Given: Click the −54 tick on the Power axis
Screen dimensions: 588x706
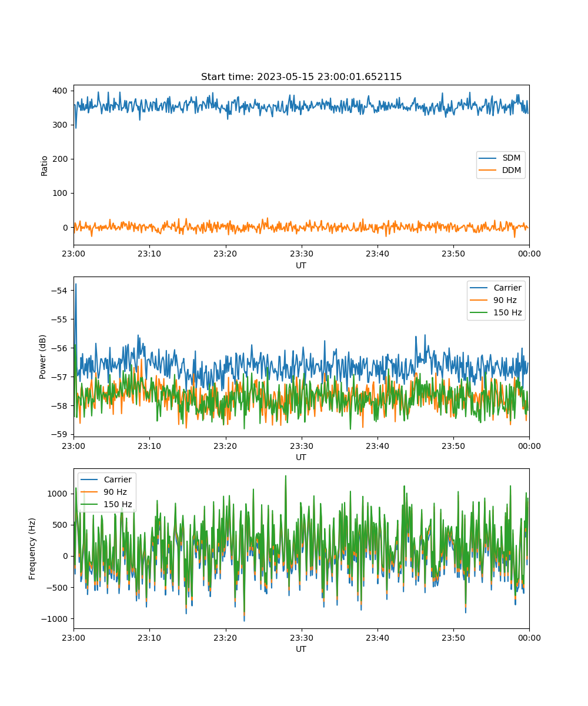Looking at the screenshot, I should [x=61, y=291].
